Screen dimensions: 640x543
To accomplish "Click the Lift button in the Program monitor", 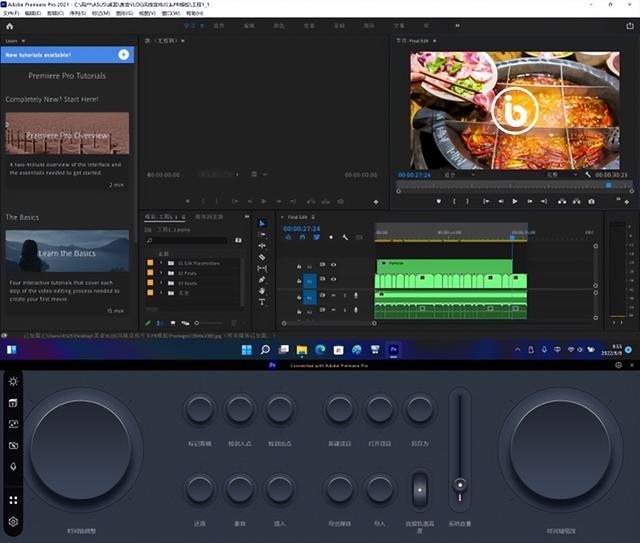I will coord(562,201).
